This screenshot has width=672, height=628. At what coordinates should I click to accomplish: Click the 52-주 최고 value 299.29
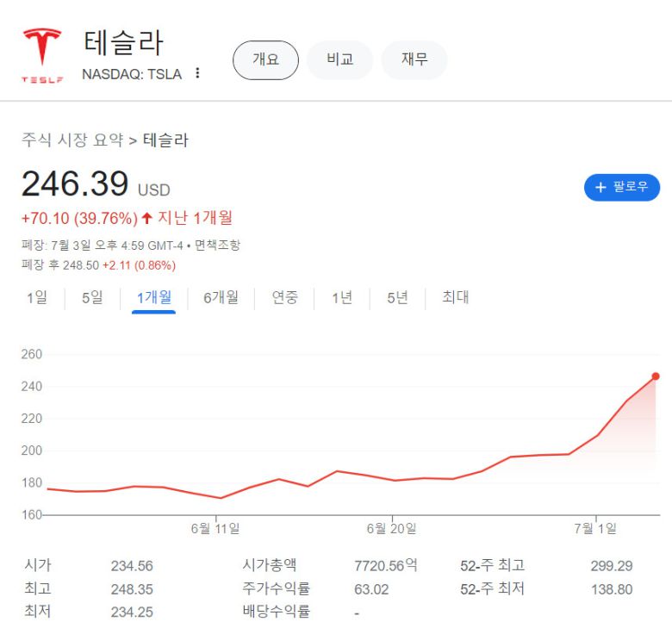tap(612, 566)
